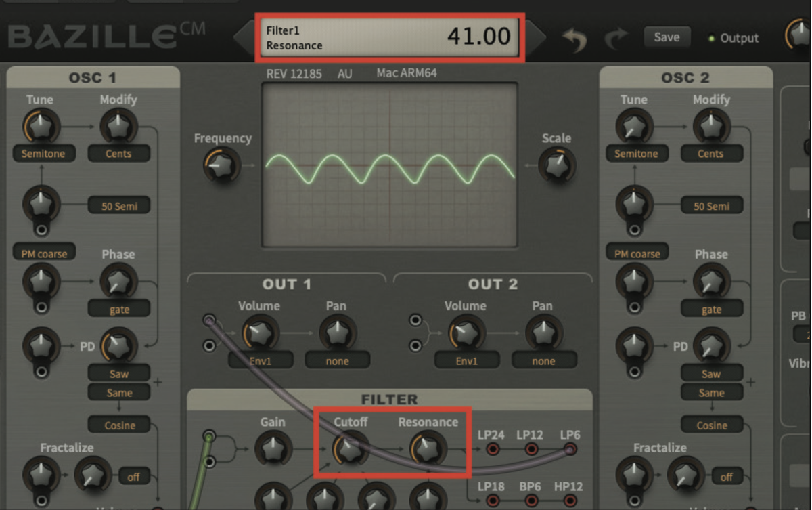Select the LP12 filter output jack

point(530,448)
